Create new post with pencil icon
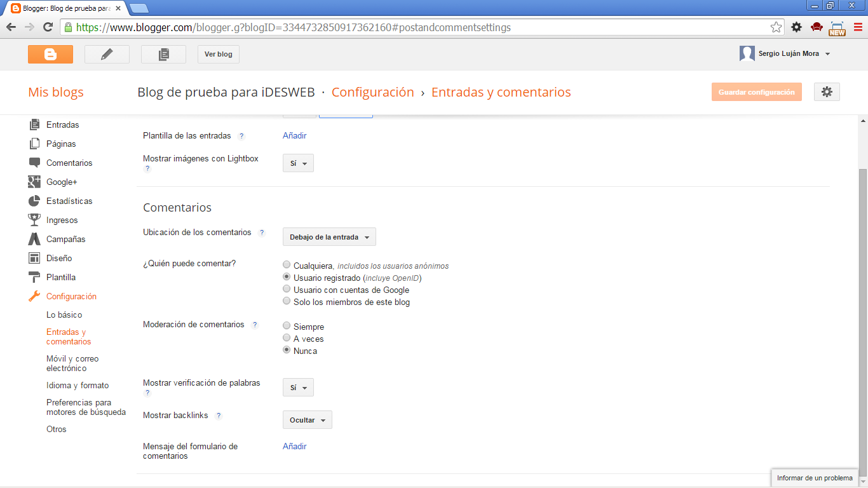Screen dimensions: 868x488 [x=107, y=54]
